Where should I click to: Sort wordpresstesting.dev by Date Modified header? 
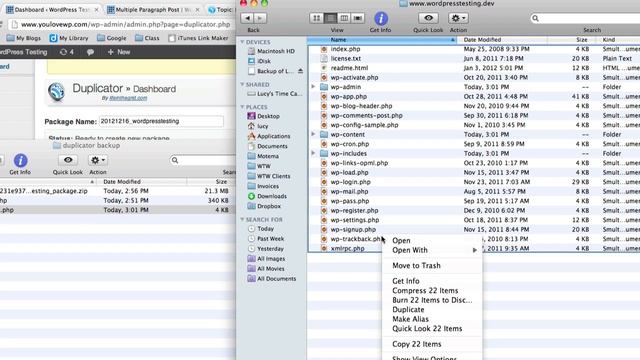click(x=502, y=40)
